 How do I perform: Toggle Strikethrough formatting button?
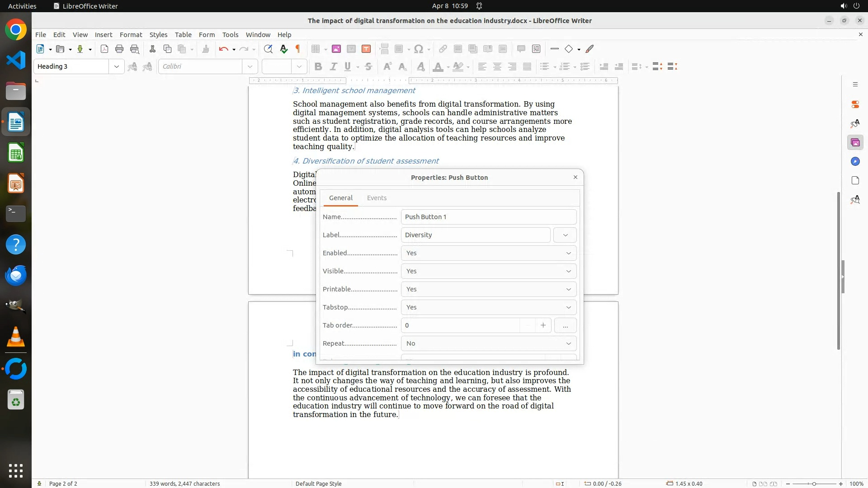click(x=368, y=66)
